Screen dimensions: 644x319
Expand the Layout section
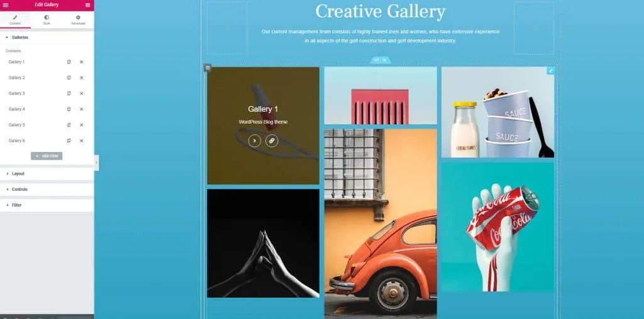pos(47,174)
